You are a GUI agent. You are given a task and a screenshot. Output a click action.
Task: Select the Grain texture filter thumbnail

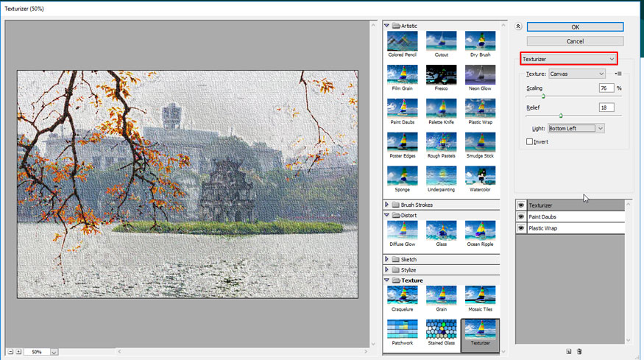tap(441, 295)
